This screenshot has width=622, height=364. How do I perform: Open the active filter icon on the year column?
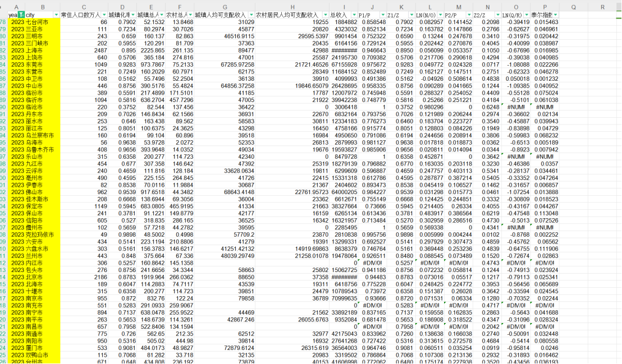tap(21, 15)
